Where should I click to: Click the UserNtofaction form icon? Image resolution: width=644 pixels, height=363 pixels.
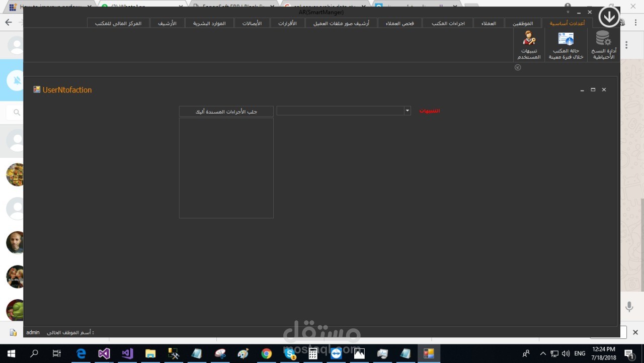[37, 89]
